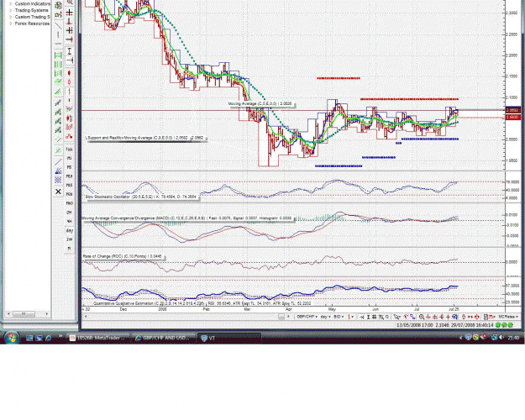The image size is (525, 420).
Task: Click the zoom magnifier toolbar icon
Action: pos(422,317)
